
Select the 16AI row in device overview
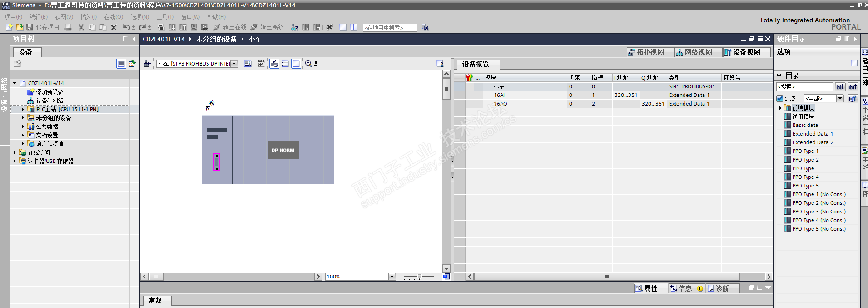613,95
